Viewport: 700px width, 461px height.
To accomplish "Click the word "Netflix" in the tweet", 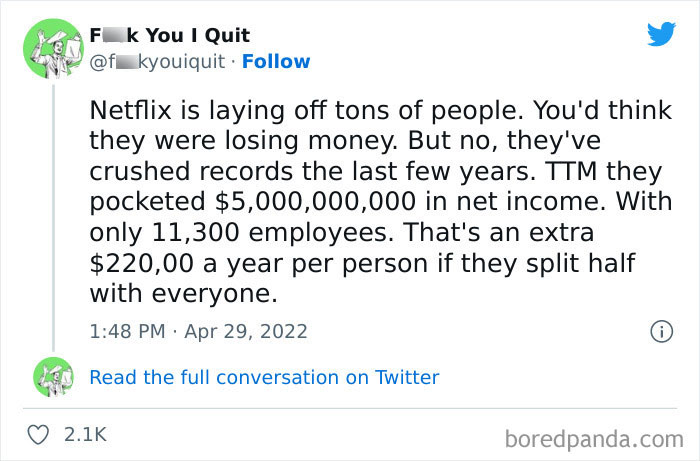I will coord(128,108).
